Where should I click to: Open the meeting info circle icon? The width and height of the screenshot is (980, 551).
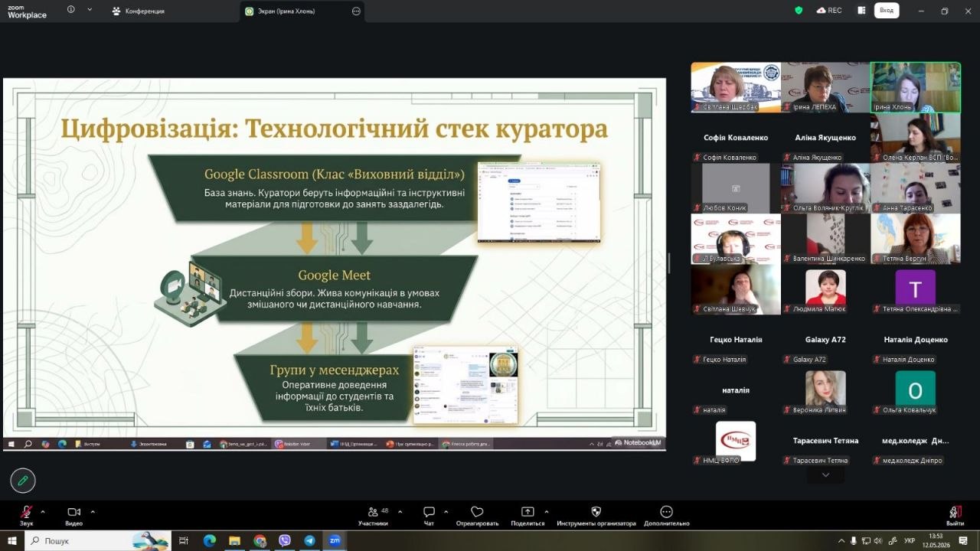point(71,10)
